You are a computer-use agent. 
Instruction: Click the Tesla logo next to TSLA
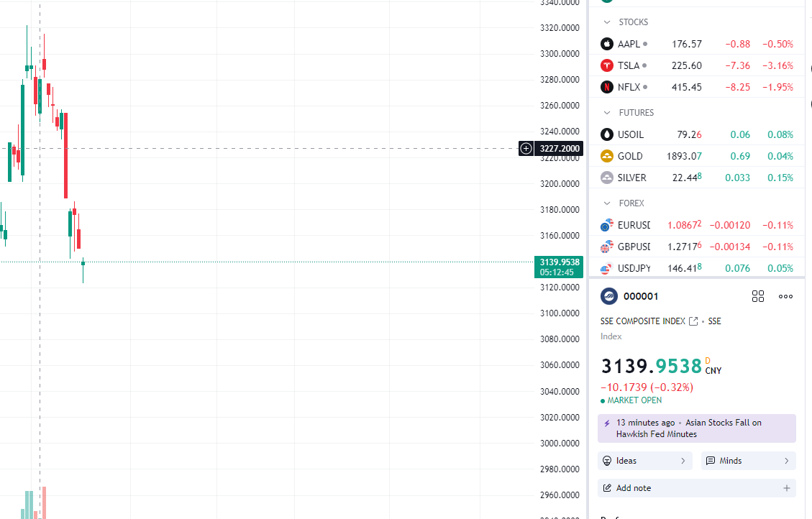coord(607,65)
